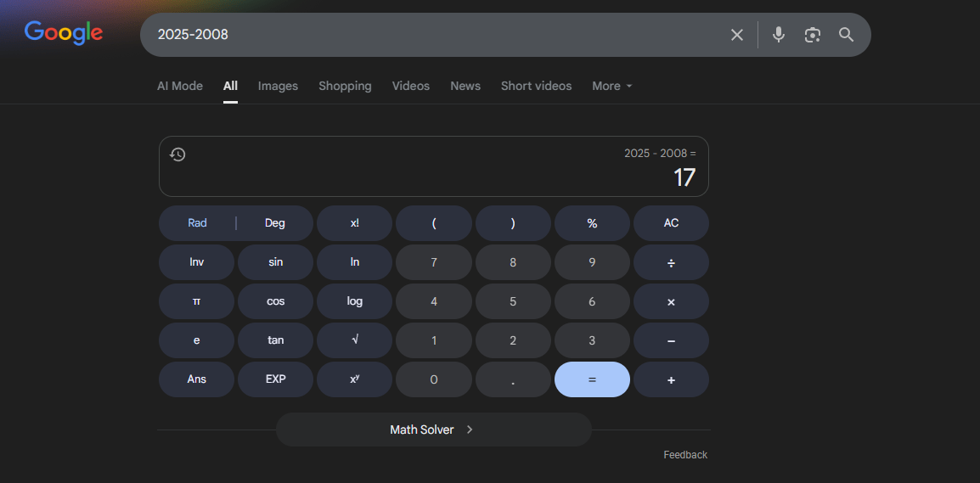
Task: Tap the x to the power y key
Action: point(354,379)
